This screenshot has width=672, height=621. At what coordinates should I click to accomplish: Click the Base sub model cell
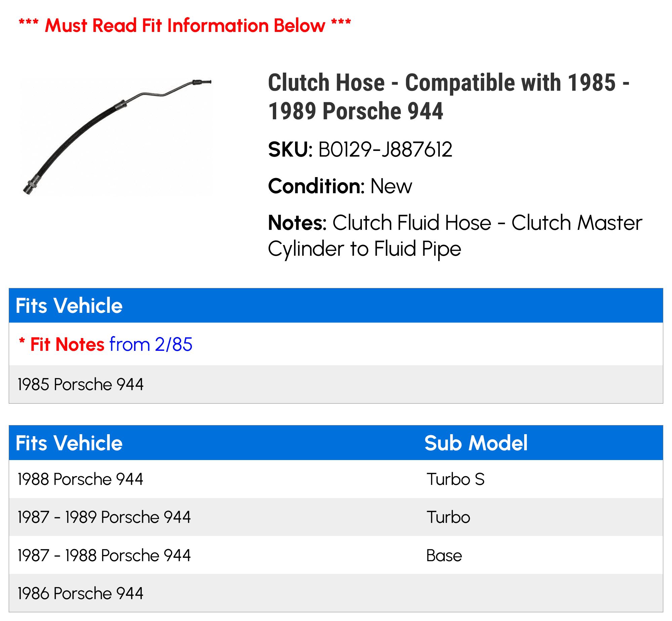point(444,555)
